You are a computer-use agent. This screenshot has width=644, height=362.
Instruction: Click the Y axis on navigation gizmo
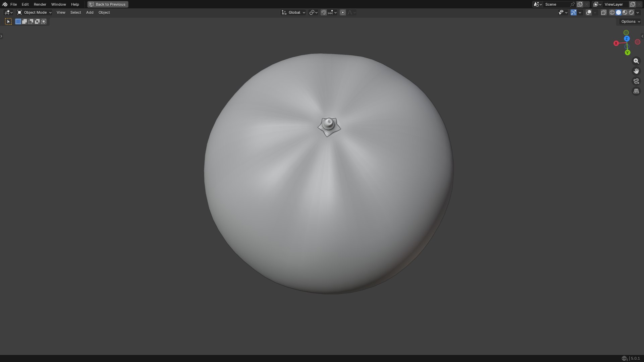tap(628, 53)
